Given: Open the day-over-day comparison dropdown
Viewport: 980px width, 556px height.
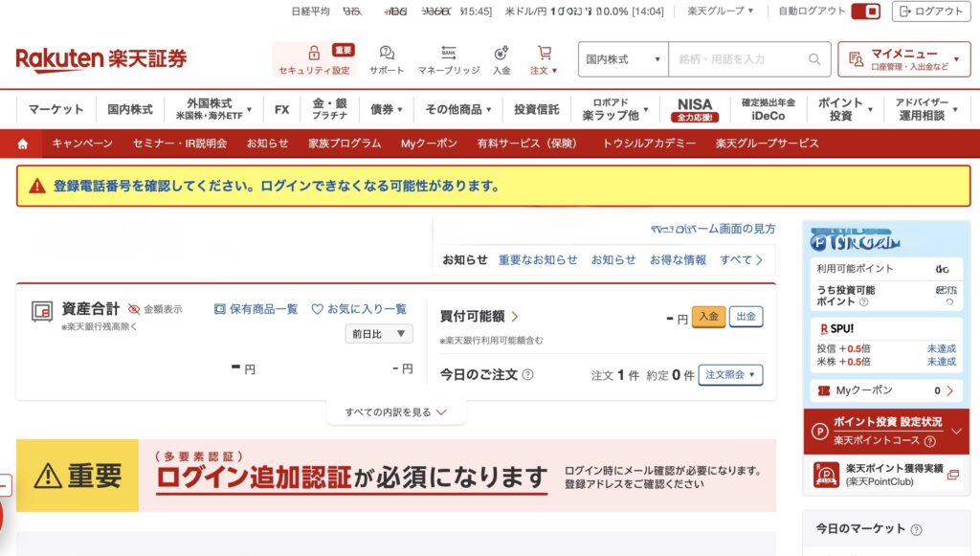Looking at the screenshot, I should coord(379,334).
